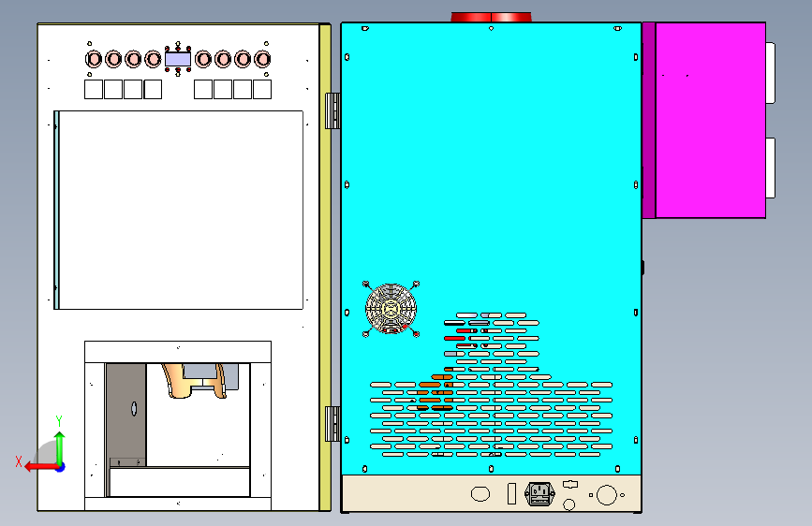Select the teal strip along the display window edge
The height and width of the screenshot is (526, 812).
[56, 211]
